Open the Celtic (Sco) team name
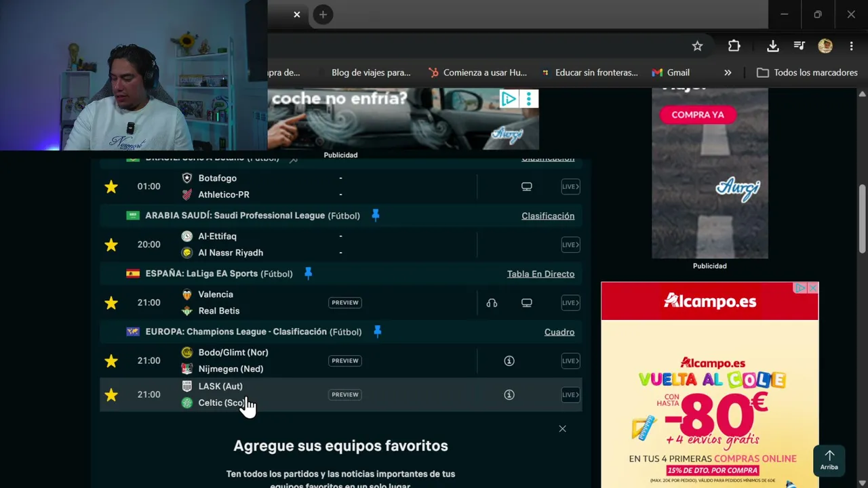Viewport: 868px width, 488px height. coord(222,403)
